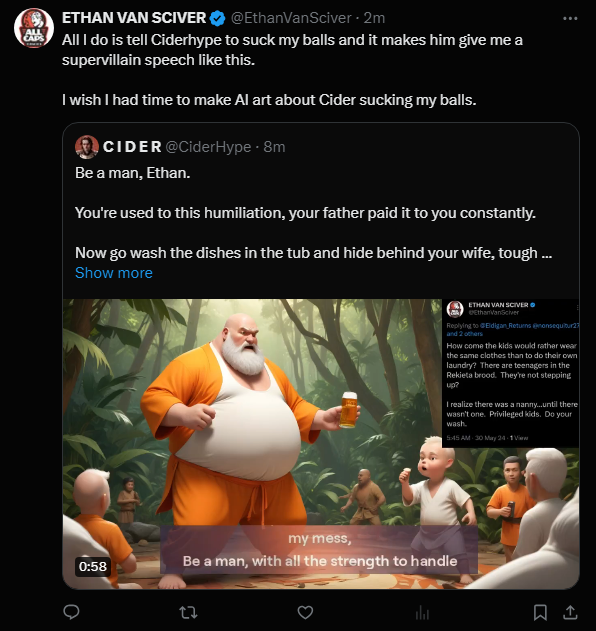Image resolution: width=596 pixels, height=631 pixels.
Task: Like the tweet with the heart icon
Action: [x=305, y=612]
